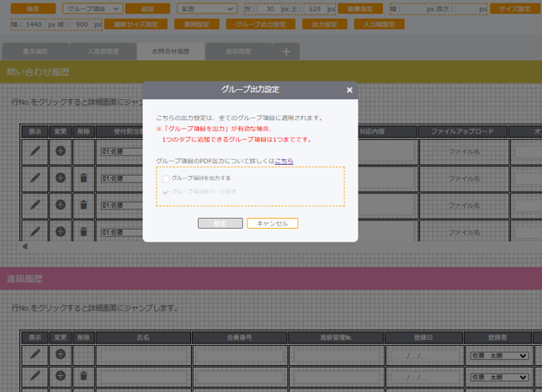Click the ファイルアップロード column header
The height and width of the screenshot is (392, 542).
tap(463, 131)
